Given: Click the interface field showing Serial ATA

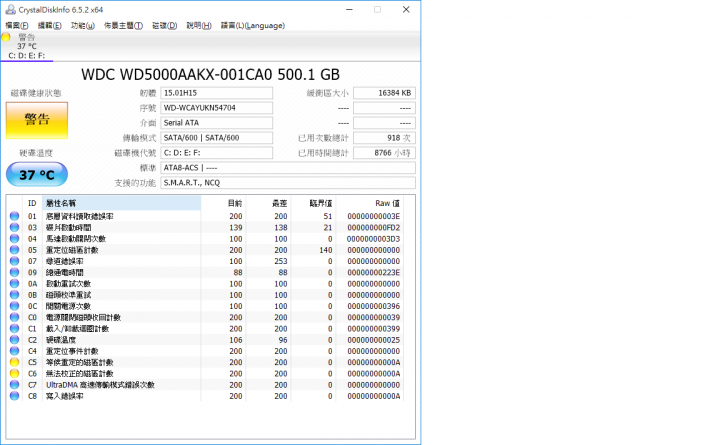Looking at the screenshot, I should 216,123.
